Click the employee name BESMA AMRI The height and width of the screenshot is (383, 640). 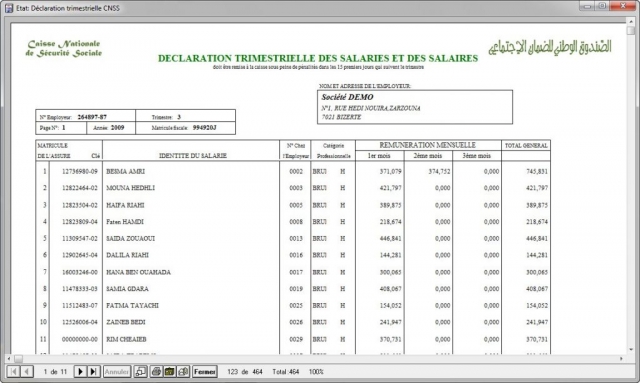click(x=125, y=171)
